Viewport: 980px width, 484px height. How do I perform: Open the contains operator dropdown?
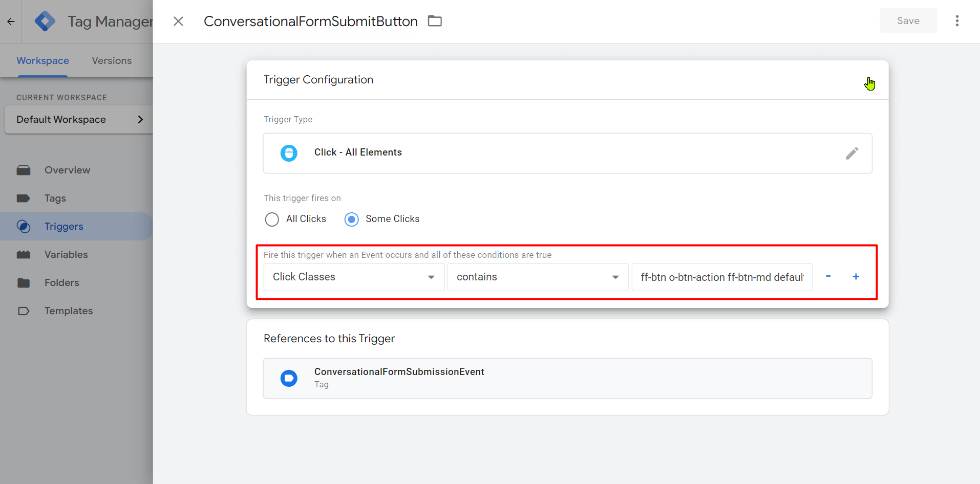538,277
